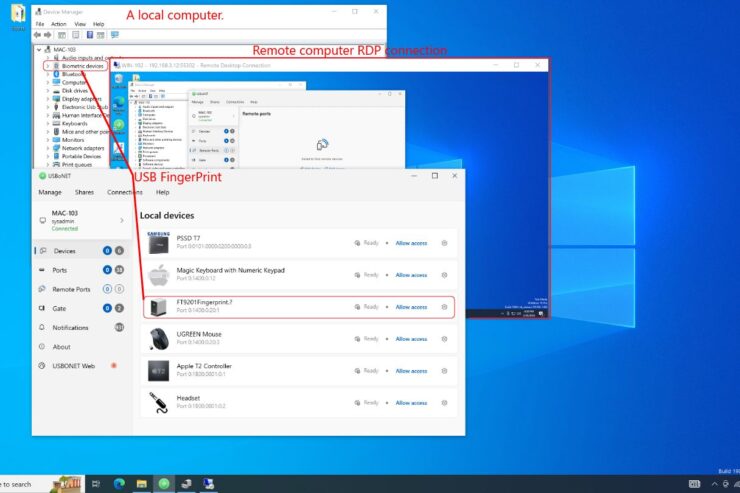This screenshot has height=493, width=740.
Task: Click the Apple T2 Controller chip picture
Action: pyautogui.click(x=159, y=371)
